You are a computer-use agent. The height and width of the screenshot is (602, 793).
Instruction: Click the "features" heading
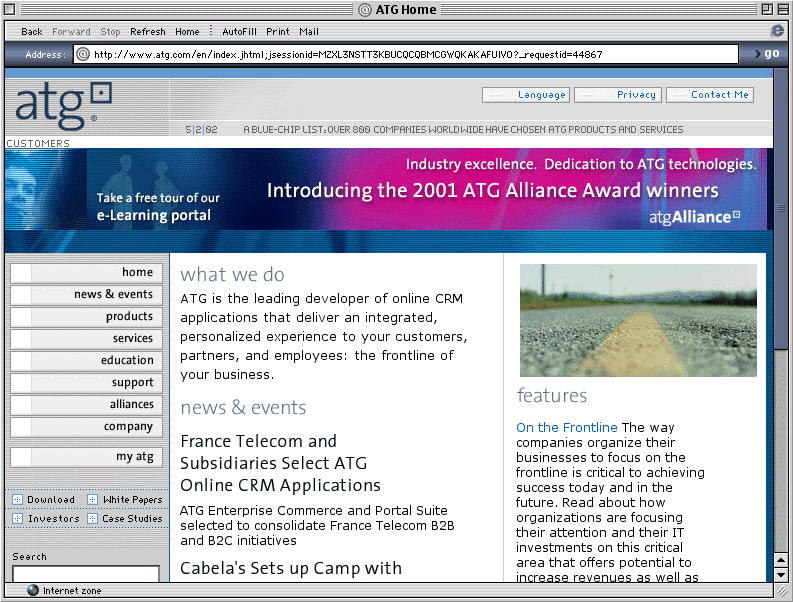(552, 396)
